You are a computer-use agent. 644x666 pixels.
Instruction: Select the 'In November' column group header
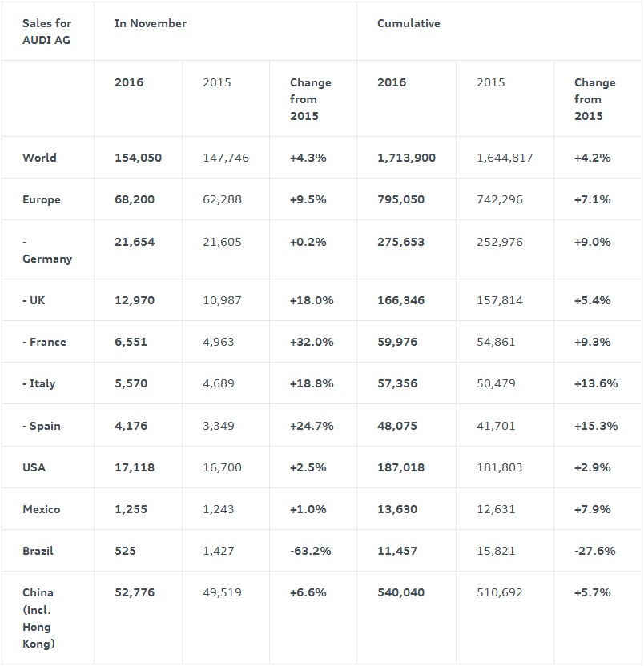tap(151, 23)
